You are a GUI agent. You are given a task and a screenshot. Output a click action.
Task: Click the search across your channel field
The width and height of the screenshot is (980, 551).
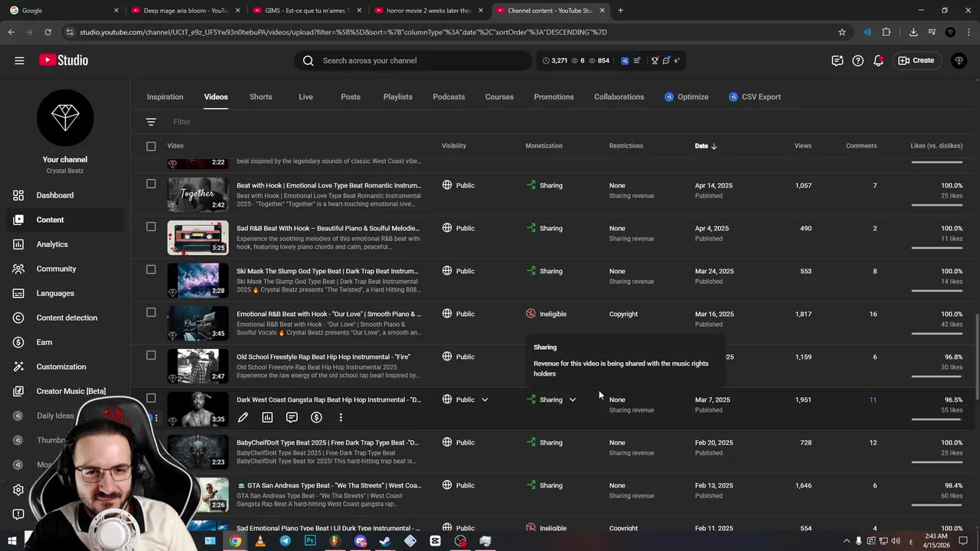pos(413,60)
